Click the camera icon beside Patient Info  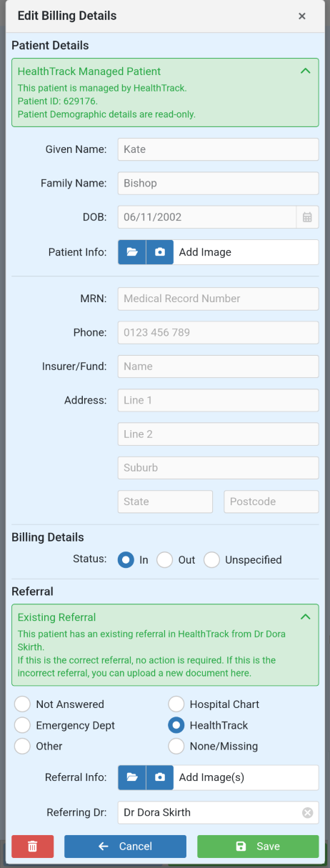[x=160, y=252]
